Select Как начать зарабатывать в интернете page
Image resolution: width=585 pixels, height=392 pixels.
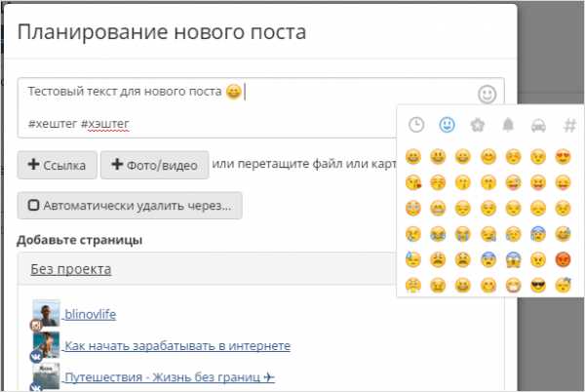tap(177, 346)
